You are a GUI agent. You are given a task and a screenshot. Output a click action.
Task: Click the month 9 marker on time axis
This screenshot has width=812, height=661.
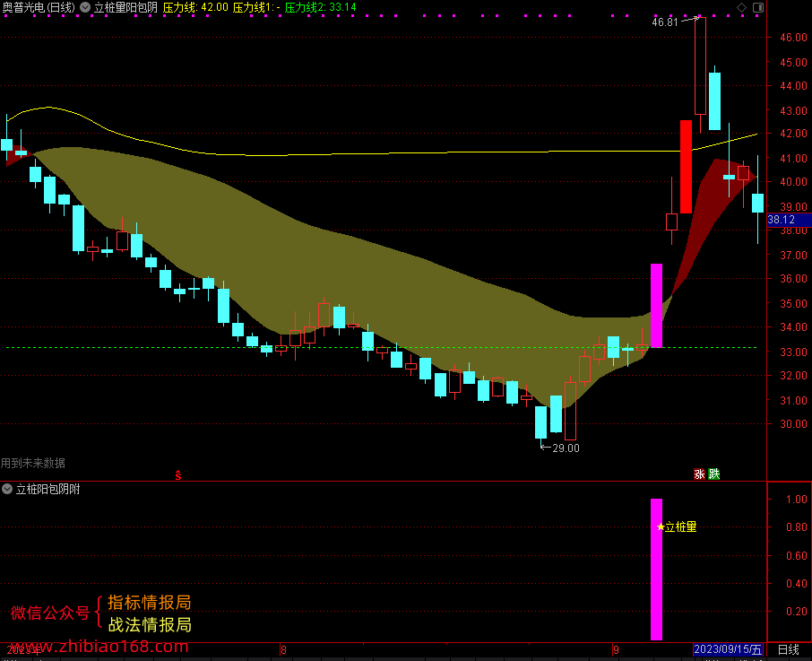[616, 649]
